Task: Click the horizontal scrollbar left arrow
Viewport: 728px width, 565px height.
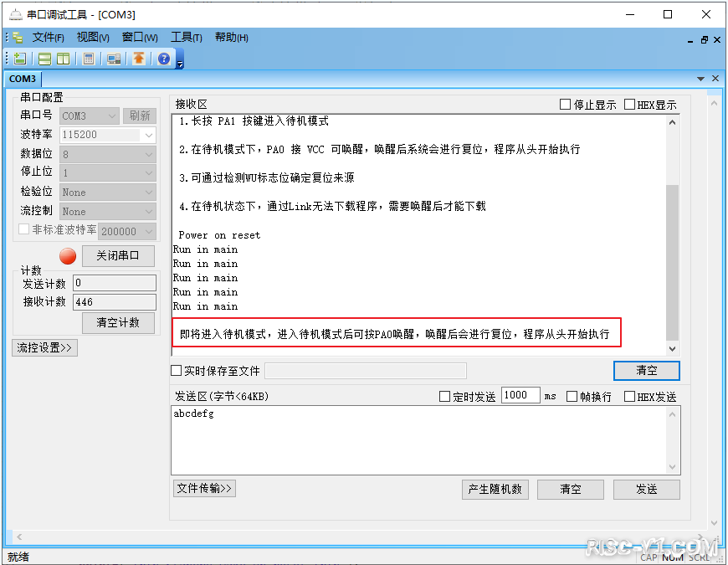Action: (x=19, y=537)
